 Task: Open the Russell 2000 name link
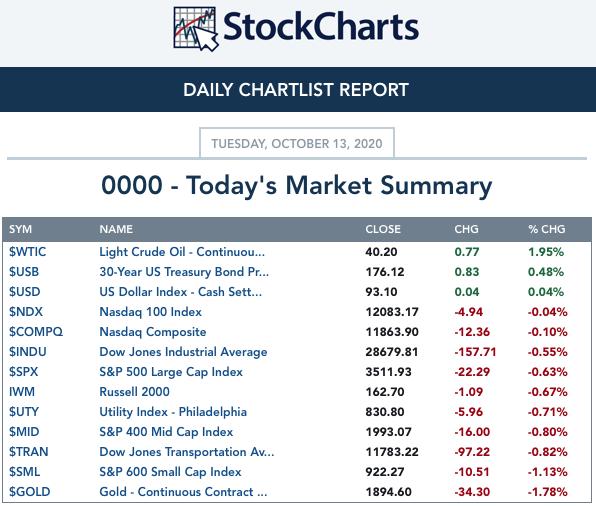(135, 392)
